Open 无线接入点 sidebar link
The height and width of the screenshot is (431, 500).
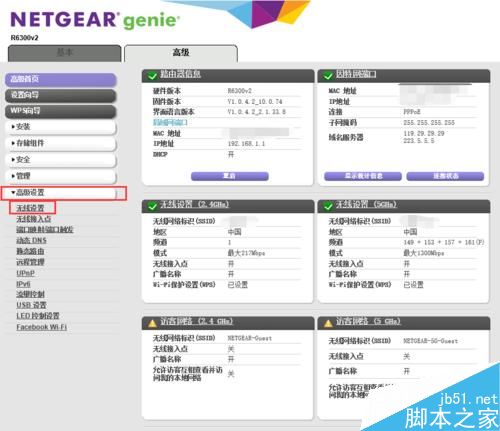click(34, 219)
